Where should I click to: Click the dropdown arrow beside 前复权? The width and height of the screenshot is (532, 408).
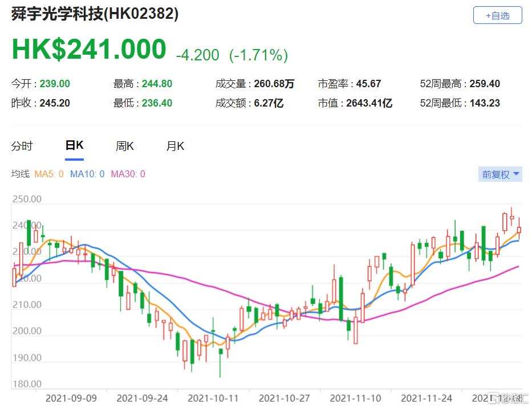pos(515,174)
